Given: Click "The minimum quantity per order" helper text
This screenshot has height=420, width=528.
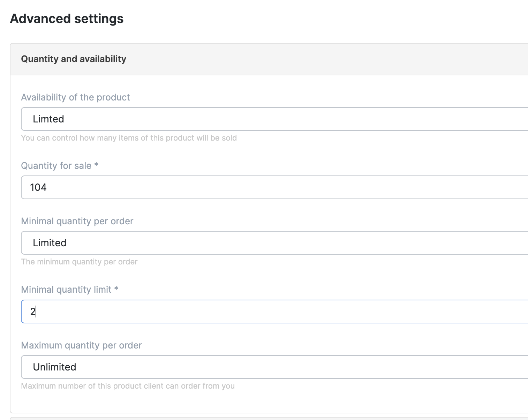Looking at the screenshot, I should coord(79,262).
